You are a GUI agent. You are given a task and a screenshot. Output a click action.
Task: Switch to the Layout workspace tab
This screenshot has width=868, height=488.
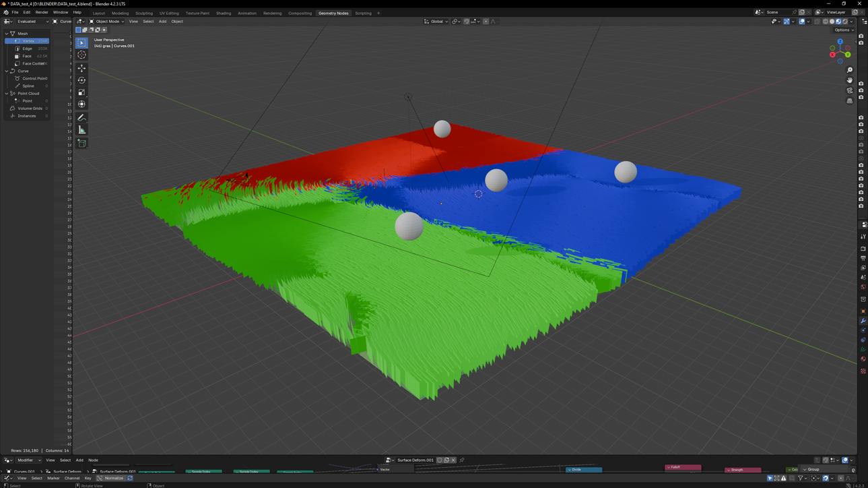98,13
